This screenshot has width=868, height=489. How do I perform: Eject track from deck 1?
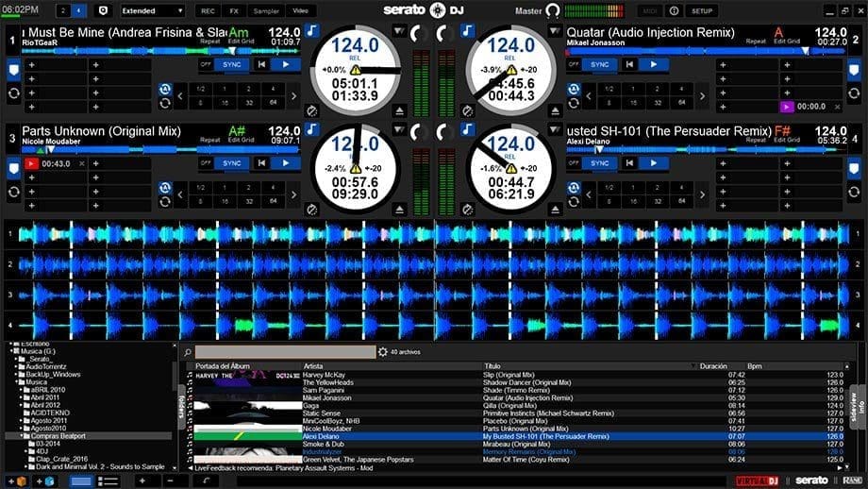coord(399,110)
